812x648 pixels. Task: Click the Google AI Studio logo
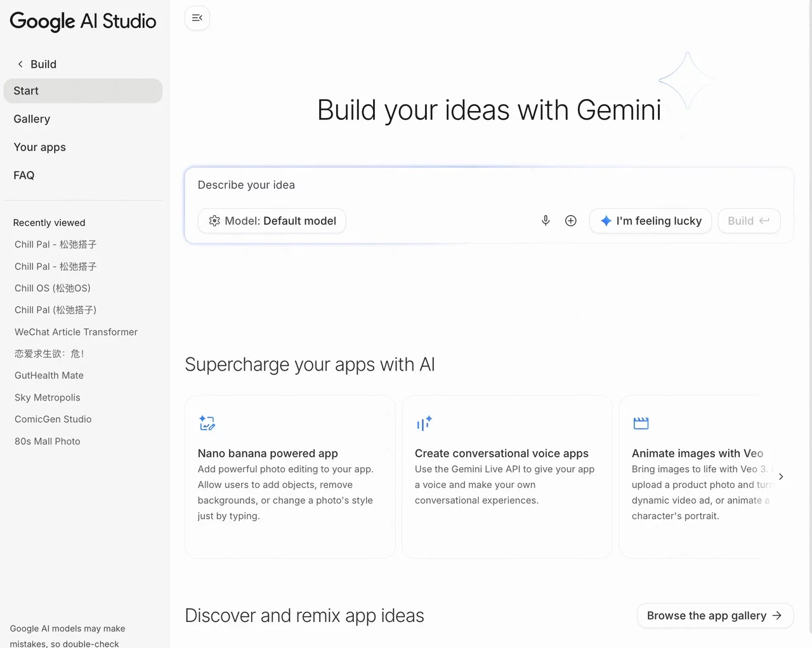coord(83,21)
